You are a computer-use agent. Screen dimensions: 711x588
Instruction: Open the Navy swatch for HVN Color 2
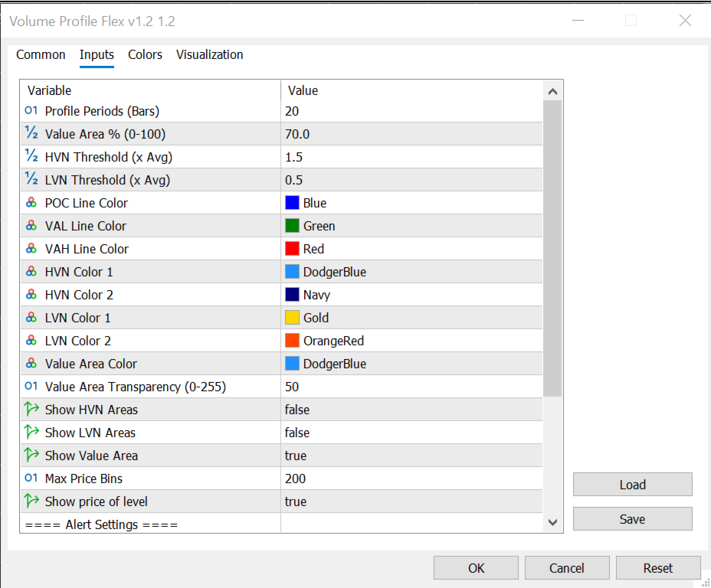[292, 295]
